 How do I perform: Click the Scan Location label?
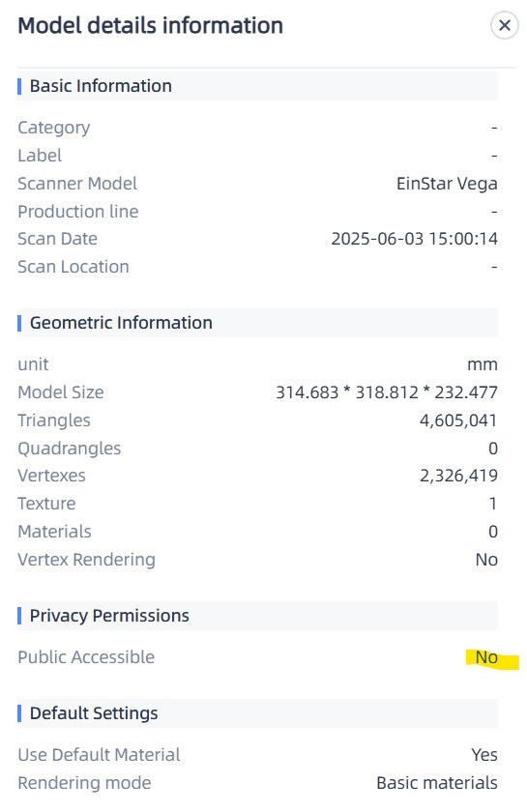[73, 267]
